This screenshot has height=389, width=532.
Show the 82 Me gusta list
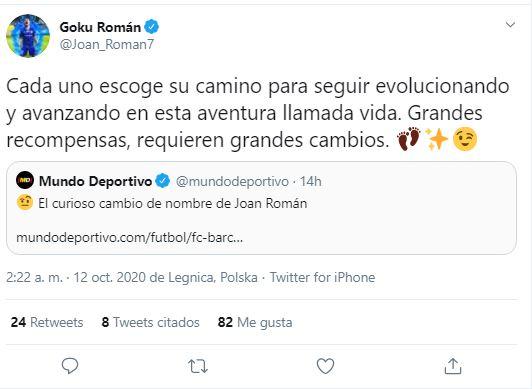255,322
